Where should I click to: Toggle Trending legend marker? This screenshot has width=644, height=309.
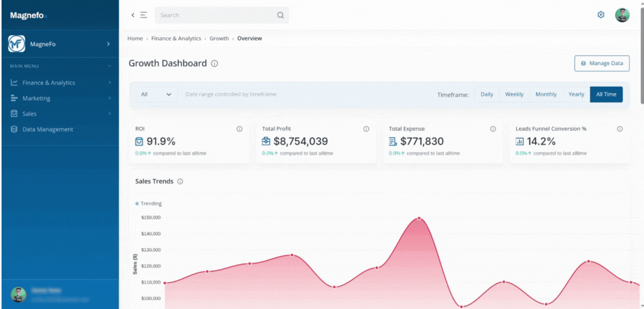pos(137,204)
